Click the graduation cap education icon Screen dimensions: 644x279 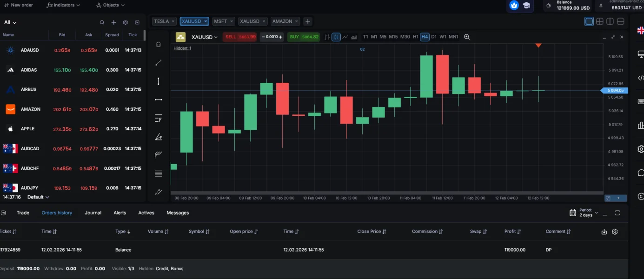[x=526, y=6]
